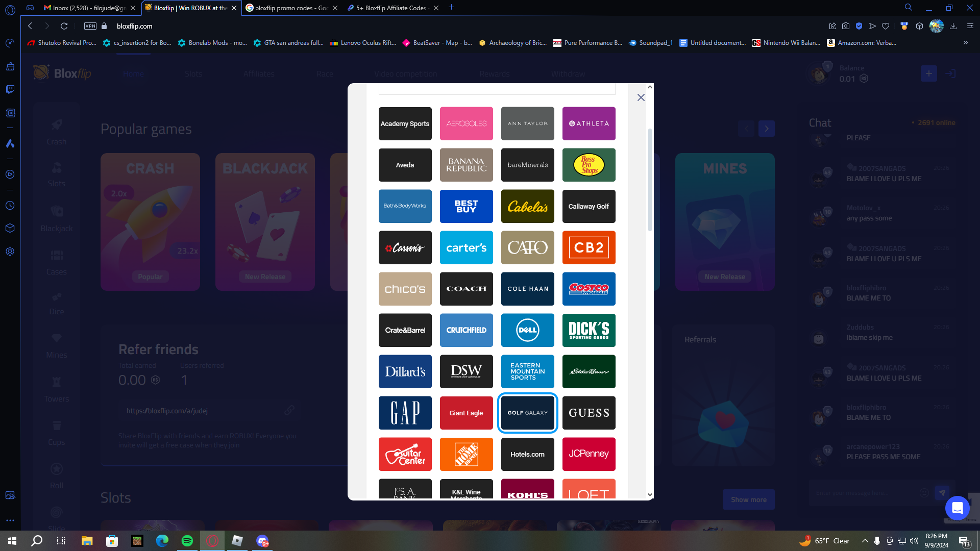This screenshot has height=551, width=980.
Task: Pick the Costco Wholesale card icon
Action: 589,289
